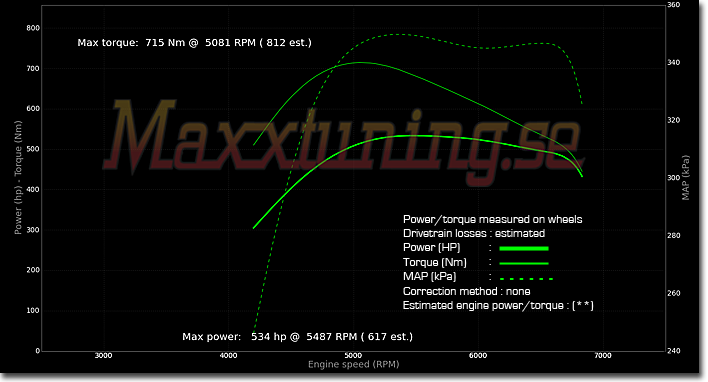Click the thin green Torque legend line sample
Image resolution: width=708 pixels, height=382 pixels.
pyautogui.click(x=524, y=263)
